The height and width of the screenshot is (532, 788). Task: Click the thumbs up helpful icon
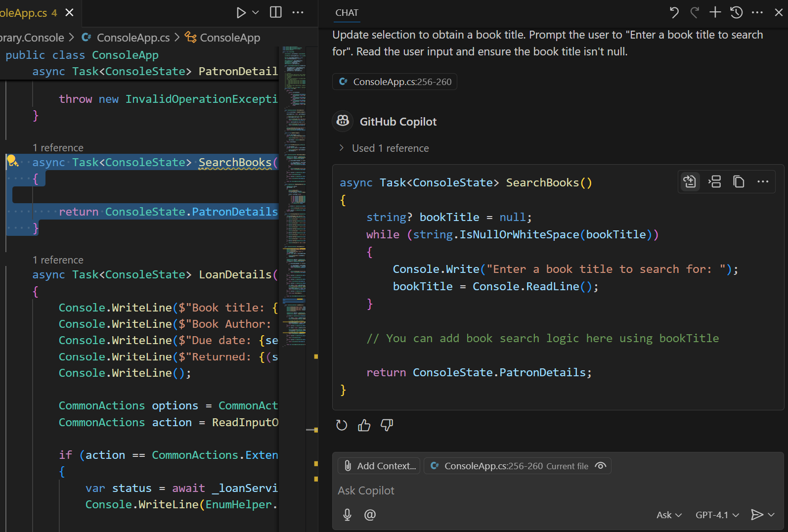point(364,425)
